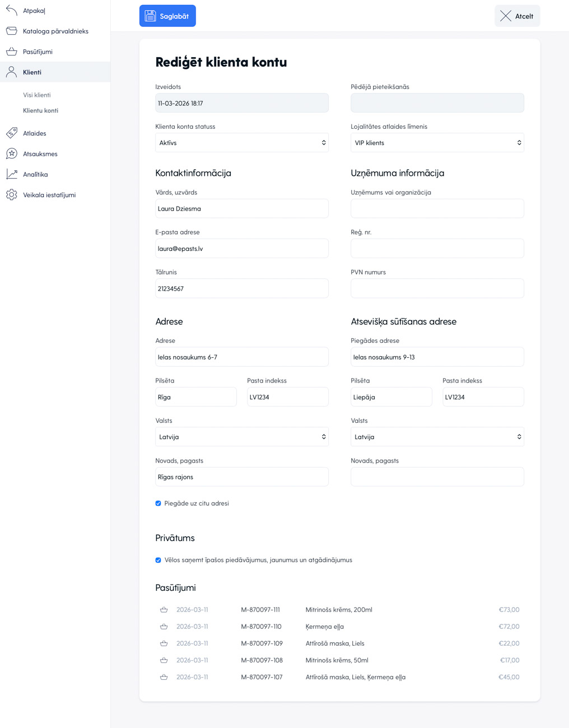This screenshot has width=569, height=728.
Task: Open Atsauksmes star icon in sidebar
Action: tap(12, 153)
